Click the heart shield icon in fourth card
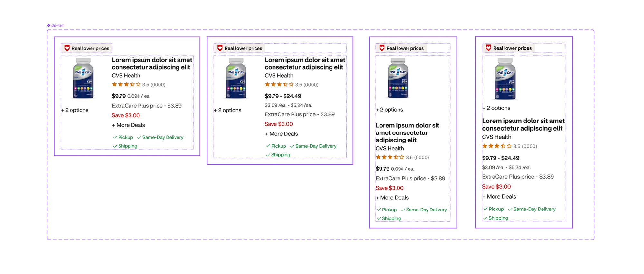The height and width of the screenshot is (274, 644). tap(488, 48)
